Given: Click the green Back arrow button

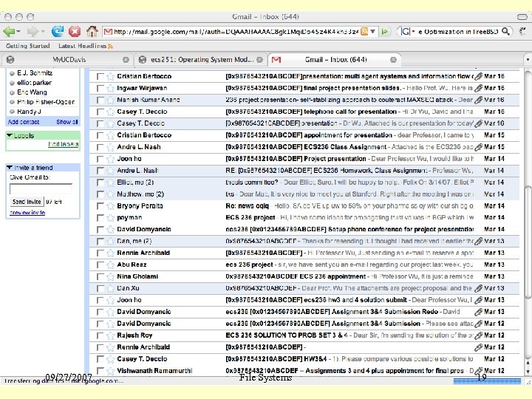Looking at the screenshot, I should click(9, 32).
